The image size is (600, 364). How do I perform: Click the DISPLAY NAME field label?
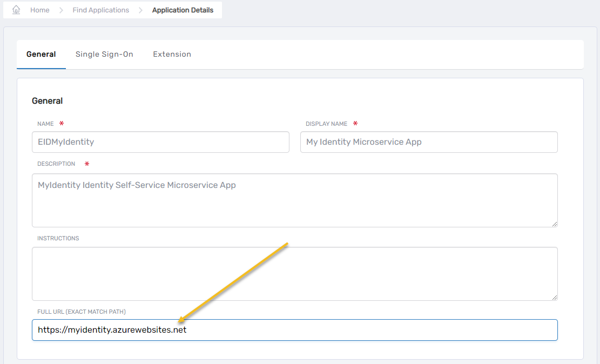pyautogui.click(x=326, y=124)
